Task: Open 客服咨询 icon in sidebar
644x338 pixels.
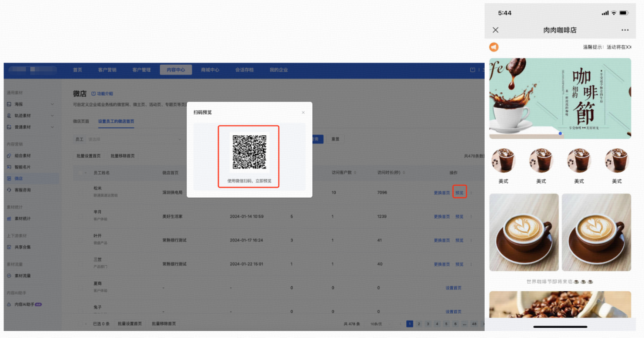Action: tap(9, 190)
